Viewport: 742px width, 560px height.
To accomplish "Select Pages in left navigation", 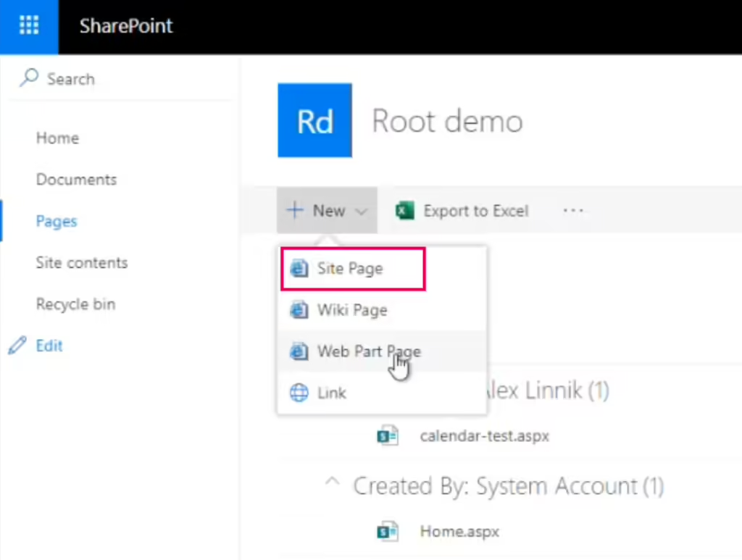I will pos(57,222).
